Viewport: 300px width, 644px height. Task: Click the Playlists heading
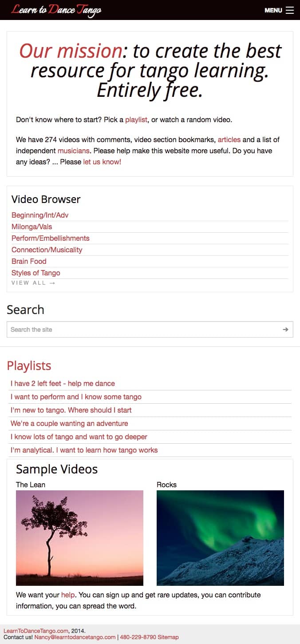[x=29, y=366]
